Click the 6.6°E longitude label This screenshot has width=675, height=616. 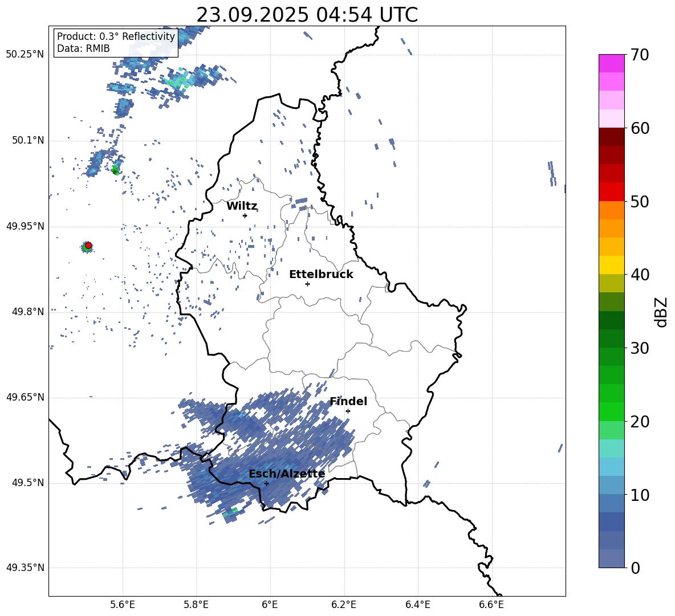pyautogui.click(x=491, y=605)
